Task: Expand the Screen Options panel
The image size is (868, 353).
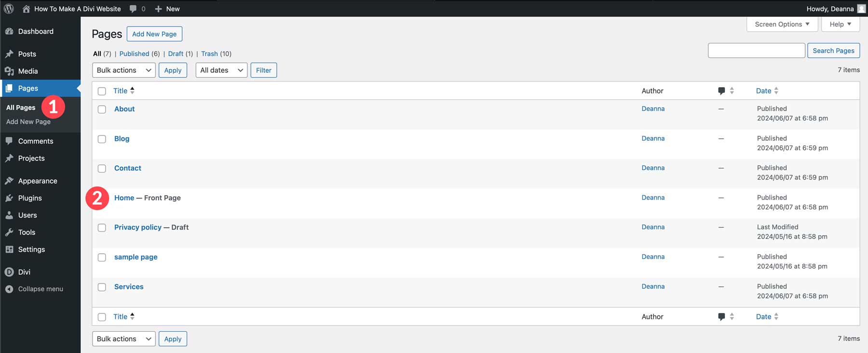Action: (x=782, y=24)
